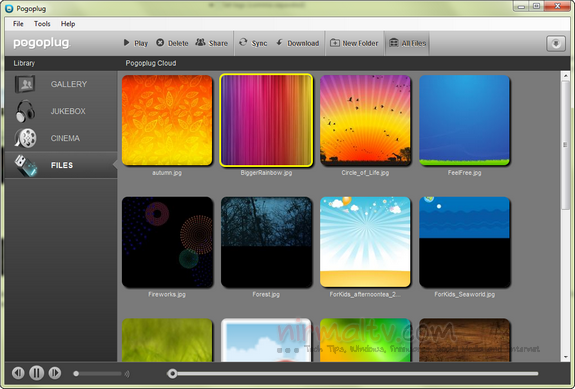
Task: Click the FeelFree.jpg file name
Action: [x=464, y=173]
